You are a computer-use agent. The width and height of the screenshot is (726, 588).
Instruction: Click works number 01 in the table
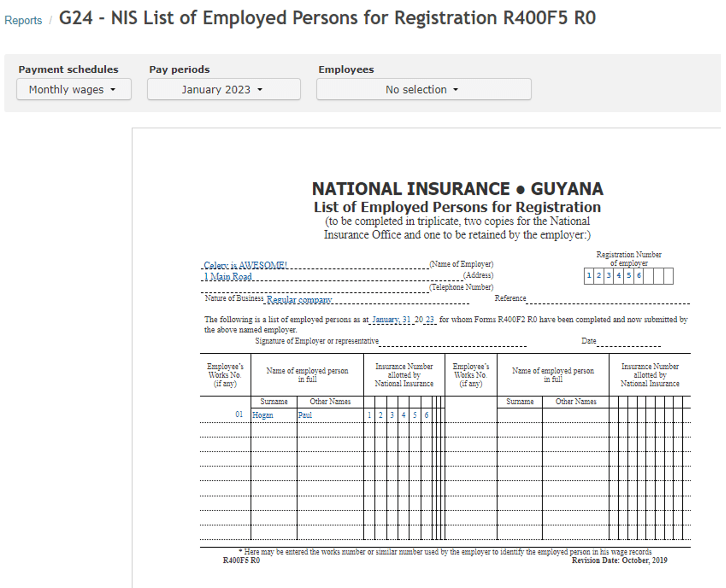click(239, 414)
